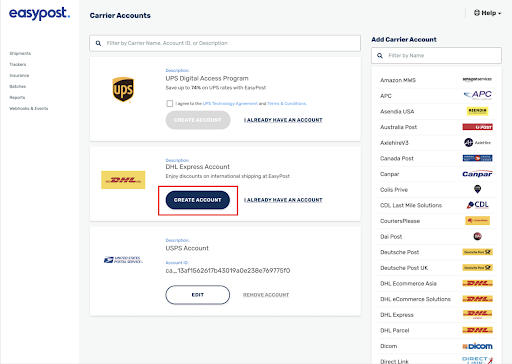Click the DHL Parcel logo
Screen dimensions: 512x364
477,330
